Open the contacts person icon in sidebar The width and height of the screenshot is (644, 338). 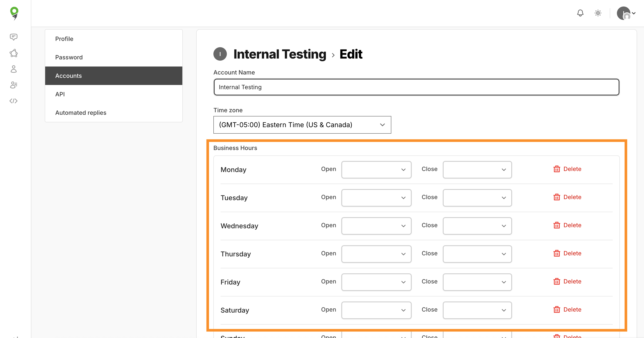tap(13, 69)
